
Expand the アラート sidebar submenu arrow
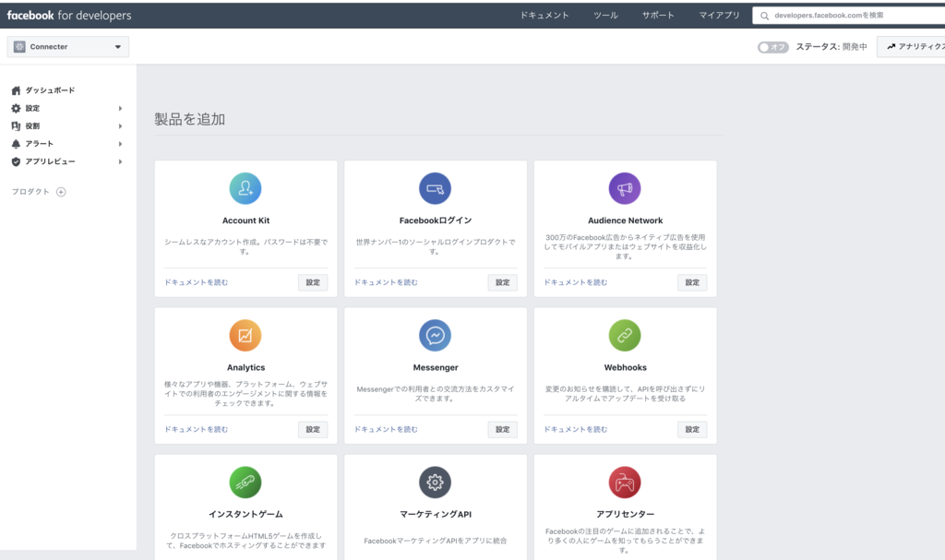coord(121,144)
